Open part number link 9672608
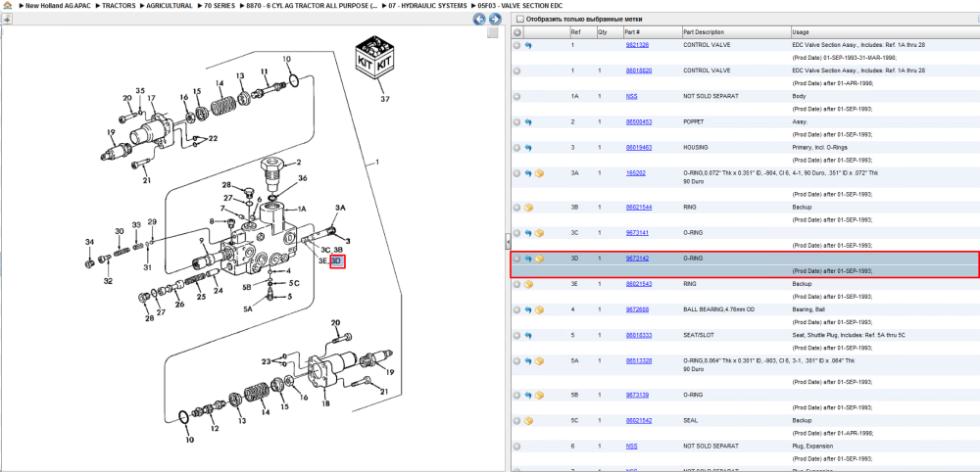 tap(637, 309)
